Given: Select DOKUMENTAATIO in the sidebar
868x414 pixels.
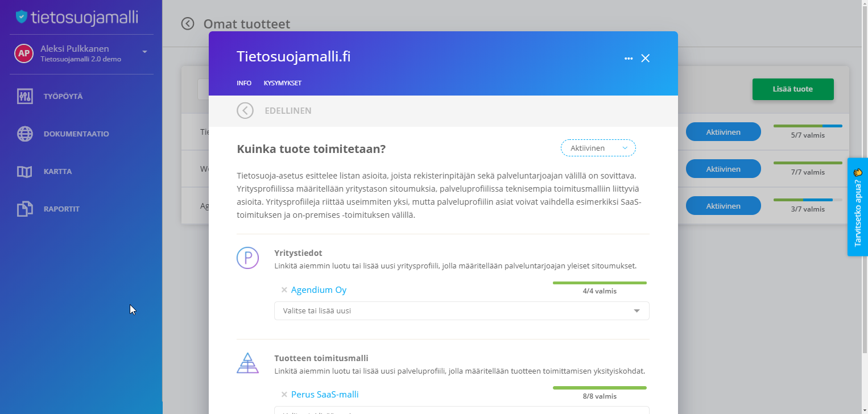Looking at the screenshot, I should (x=76, y=134).
